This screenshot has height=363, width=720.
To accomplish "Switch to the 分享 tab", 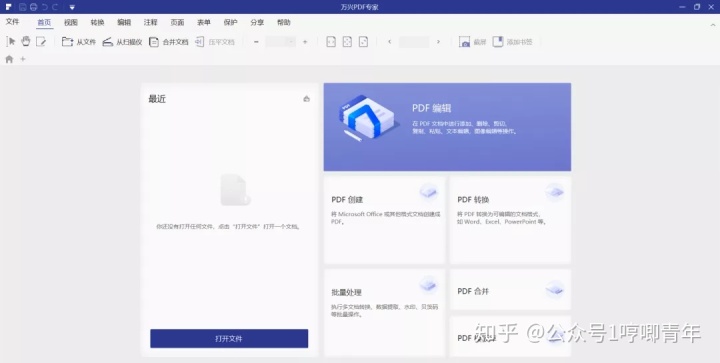I will 257,22.
